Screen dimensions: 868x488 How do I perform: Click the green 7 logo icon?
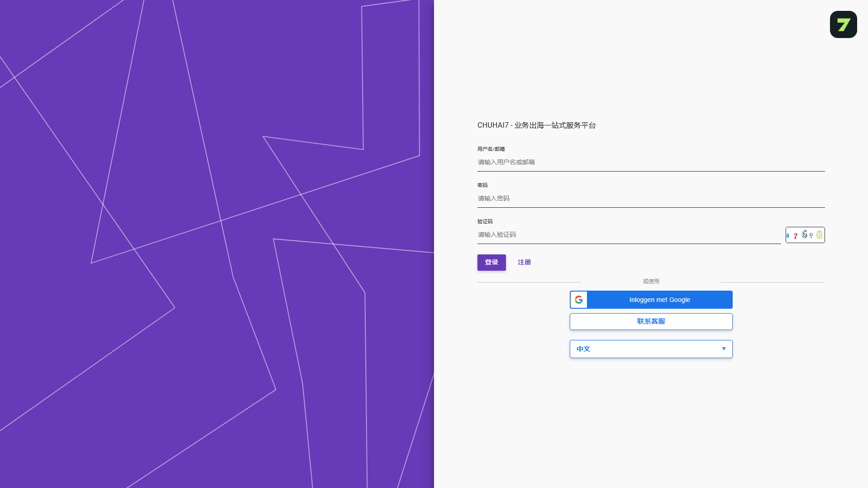point(843,24)
